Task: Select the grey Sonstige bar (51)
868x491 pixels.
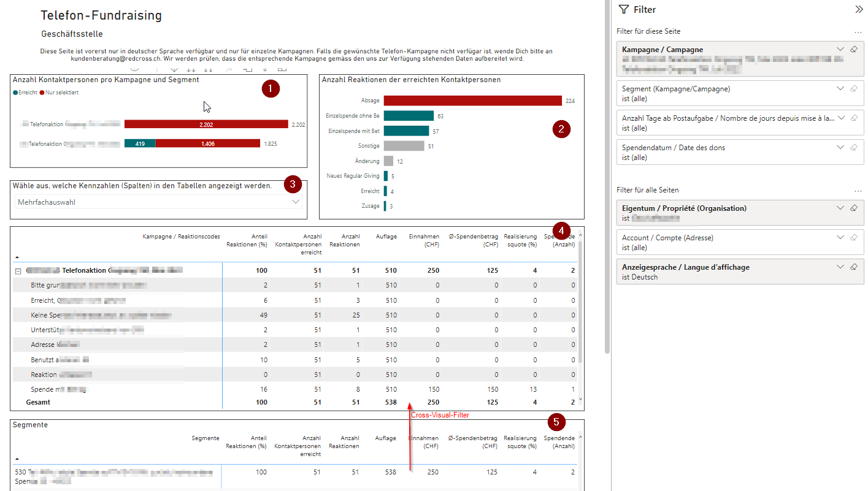Action: point(404,146)
